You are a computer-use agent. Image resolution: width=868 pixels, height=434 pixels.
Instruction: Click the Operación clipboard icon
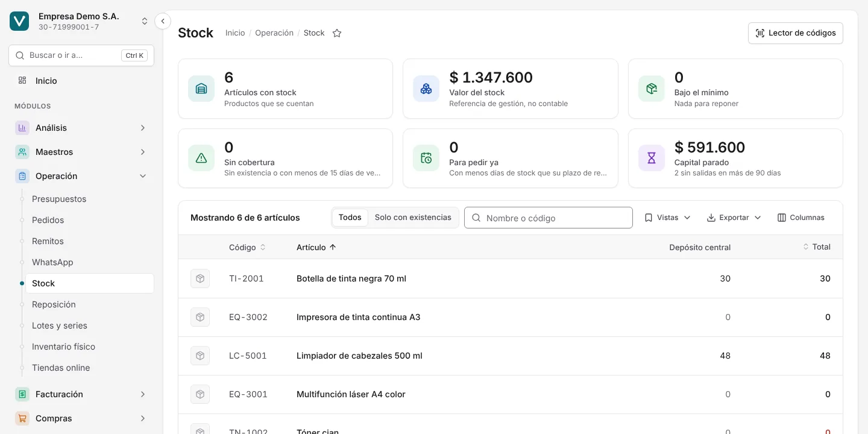pyautogui.click(x=22, y=176)
